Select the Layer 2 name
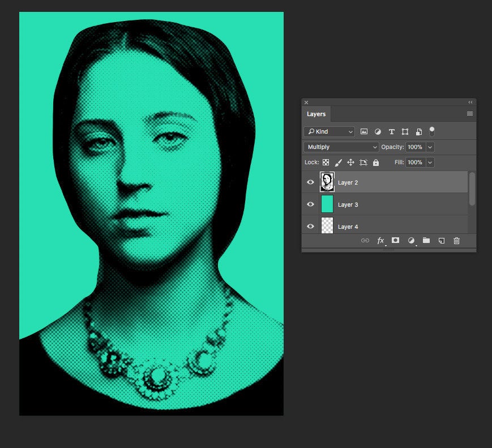This screenshot has width=492, height=448. (x=348, y=182)
